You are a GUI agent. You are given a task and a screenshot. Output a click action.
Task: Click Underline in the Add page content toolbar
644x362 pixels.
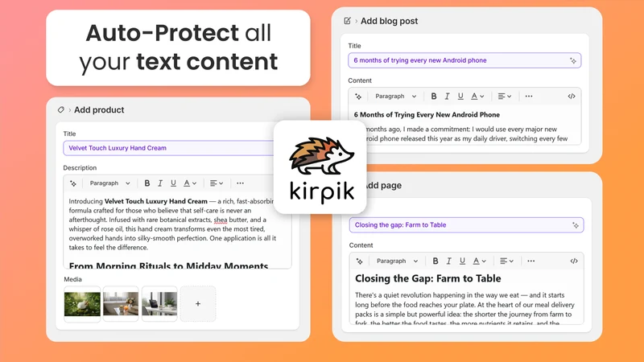click(x=462, y=261)
